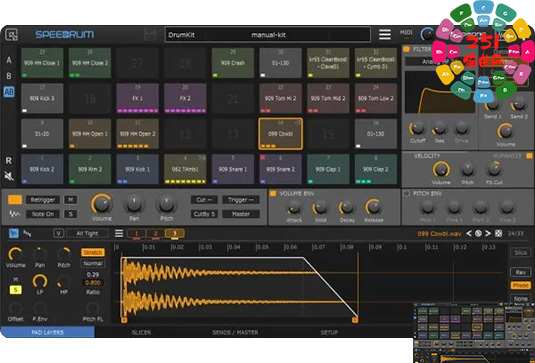
Task: Toggle the yellow layer S solo button
Action: tap(15, 290)
